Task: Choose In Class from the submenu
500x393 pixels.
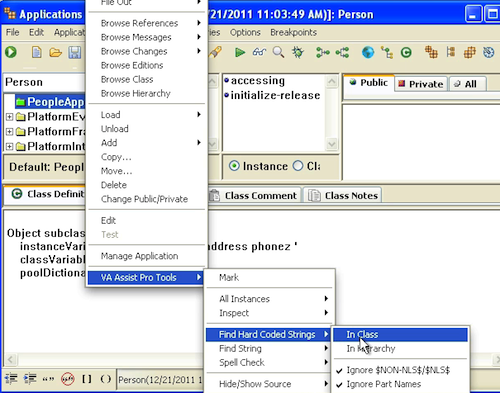Action: [400, 334]
